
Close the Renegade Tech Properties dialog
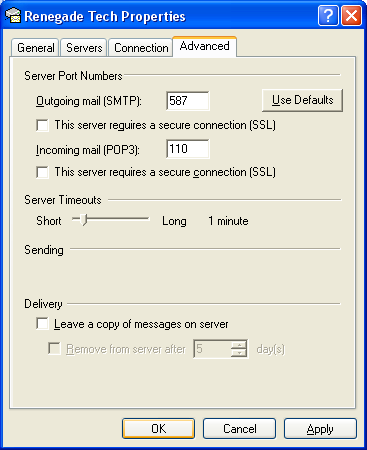351,16
